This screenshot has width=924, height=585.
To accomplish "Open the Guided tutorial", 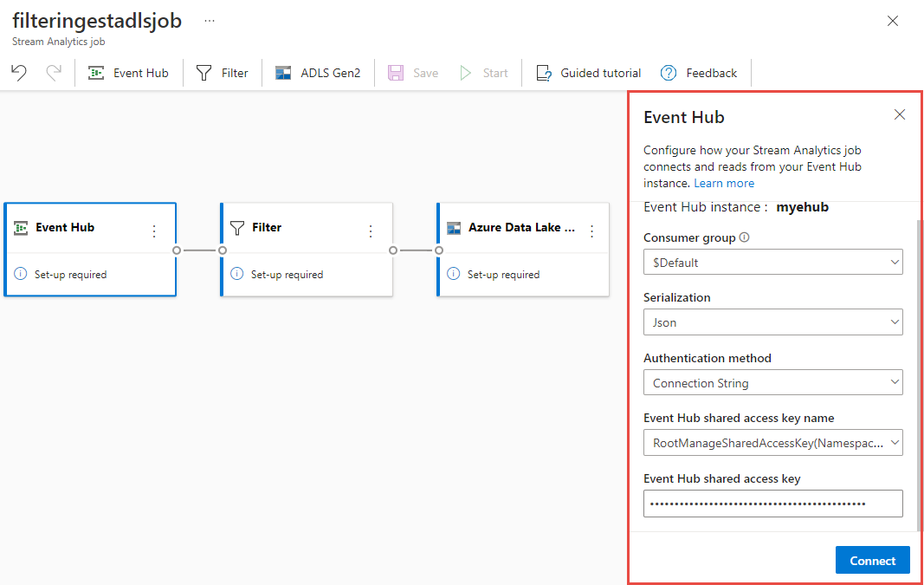I will (x=588, y=73).
